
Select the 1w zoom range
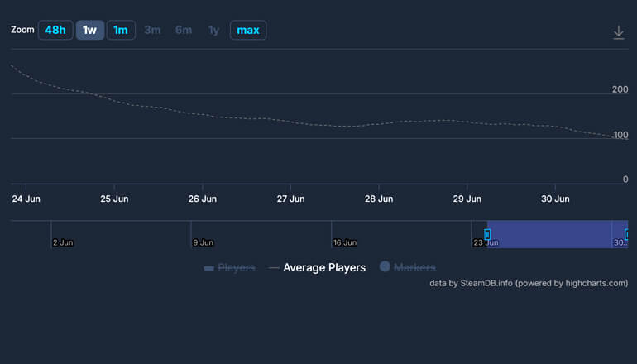tap(89, 31)
